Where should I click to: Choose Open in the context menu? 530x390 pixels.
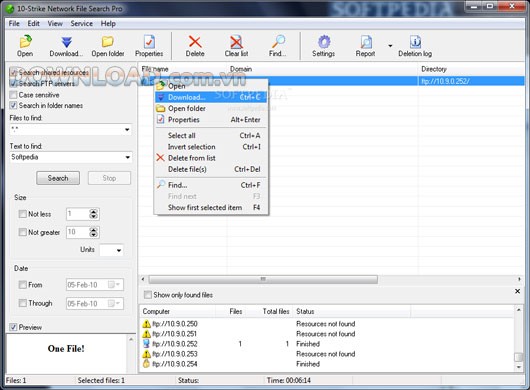point(211,86)
